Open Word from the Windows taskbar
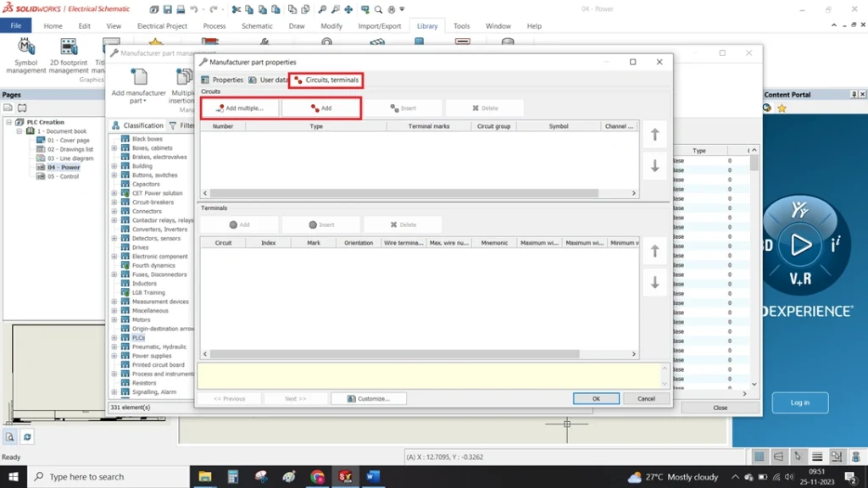Screen dimensions: 868x488 pyautogui.click(x=373, y=476)
